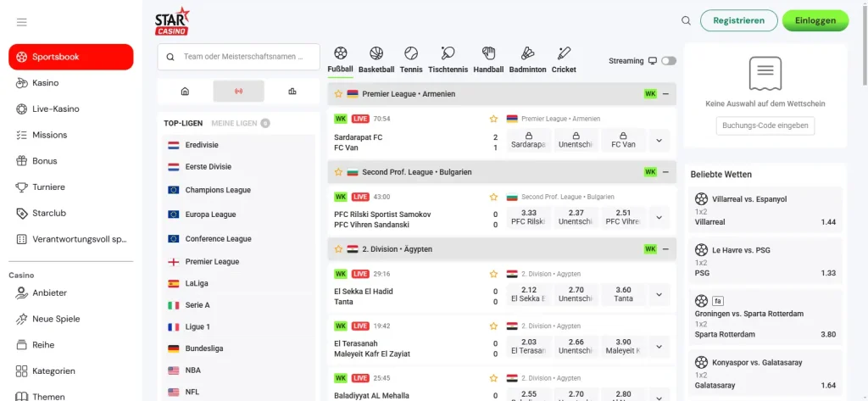The width and height of the screenshot is (868, 401).
Task: Focus the team or championship search field
Action: (x=238, y=57)
